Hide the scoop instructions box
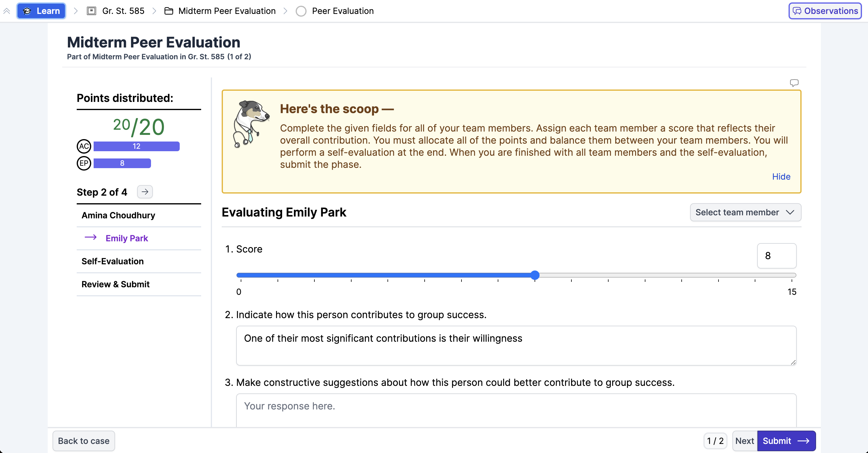The width and height of the screenshot is (868, 453). pos(781,176)
